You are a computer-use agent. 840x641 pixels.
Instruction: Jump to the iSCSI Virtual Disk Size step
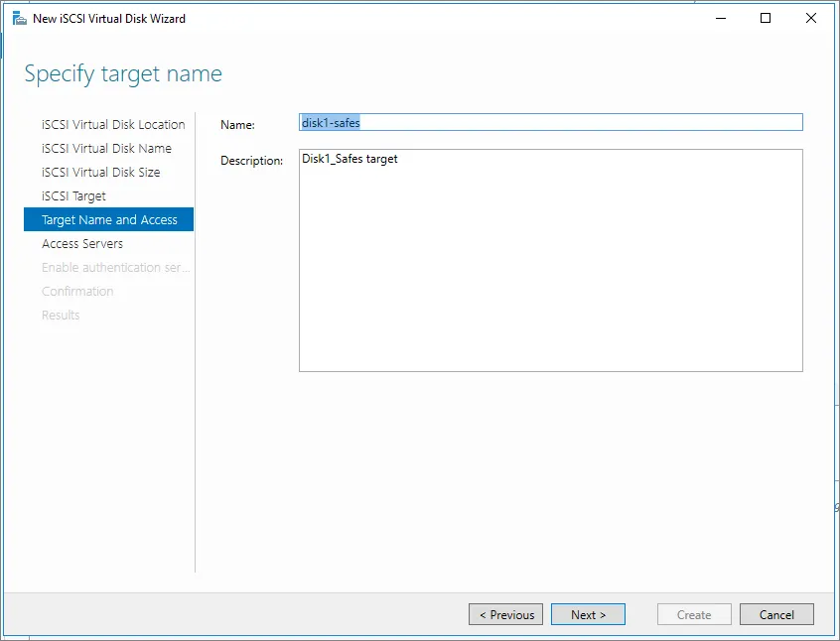click(x=100, y=173)
